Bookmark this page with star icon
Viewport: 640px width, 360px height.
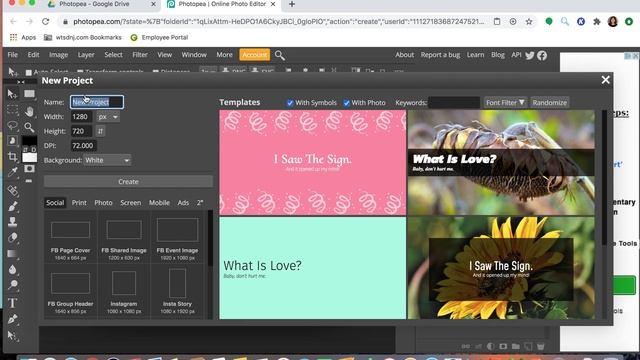[529, 22]
